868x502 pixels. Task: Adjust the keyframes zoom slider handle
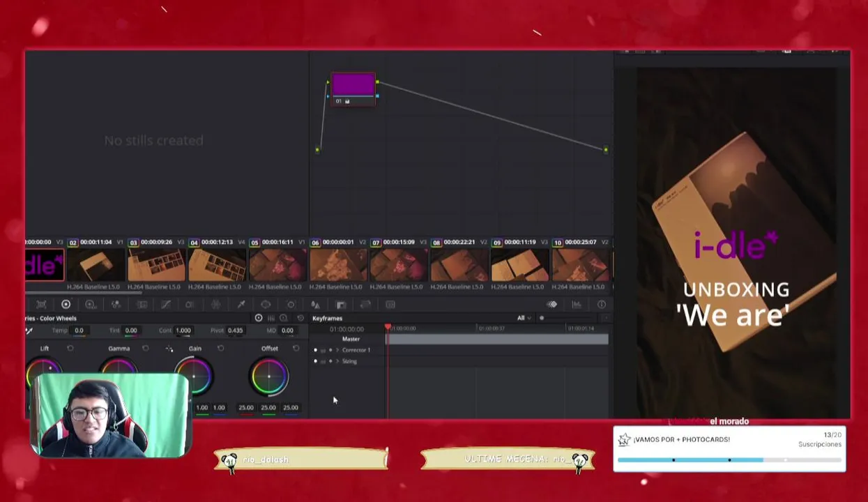[542, 318]
